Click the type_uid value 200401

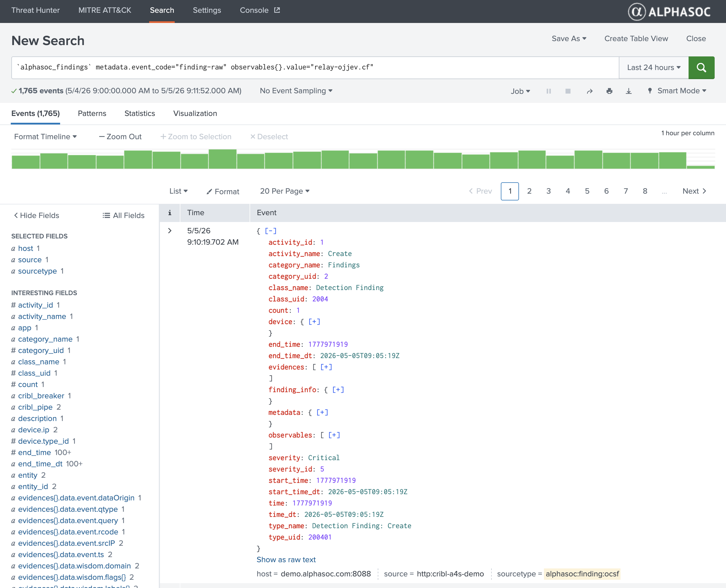pyautogui.click(x=320, y=537)
